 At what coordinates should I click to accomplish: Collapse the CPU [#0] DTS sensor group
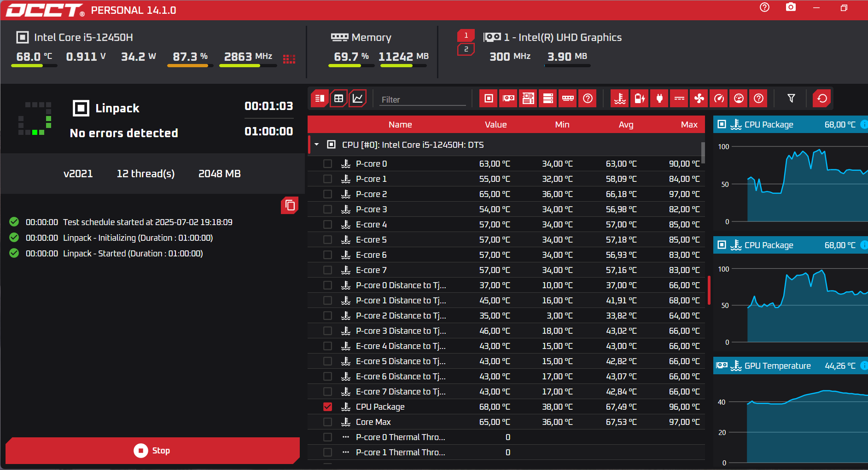[317, 145]
